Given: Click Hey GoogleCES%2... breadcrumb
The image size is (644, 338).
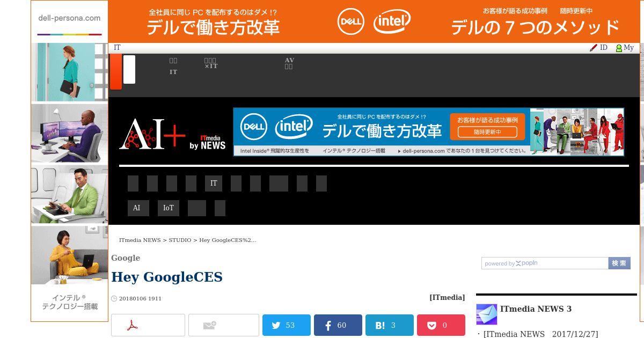Looking at the screenshot, I should [x=228, y=240].
